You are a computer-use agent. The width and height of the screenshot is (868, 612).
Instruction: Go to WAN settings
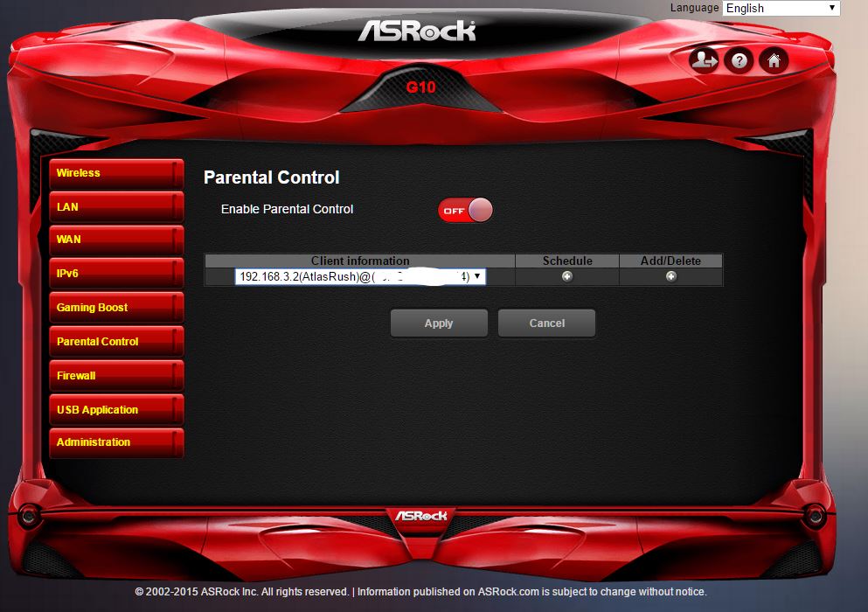(x=115, y=240)
